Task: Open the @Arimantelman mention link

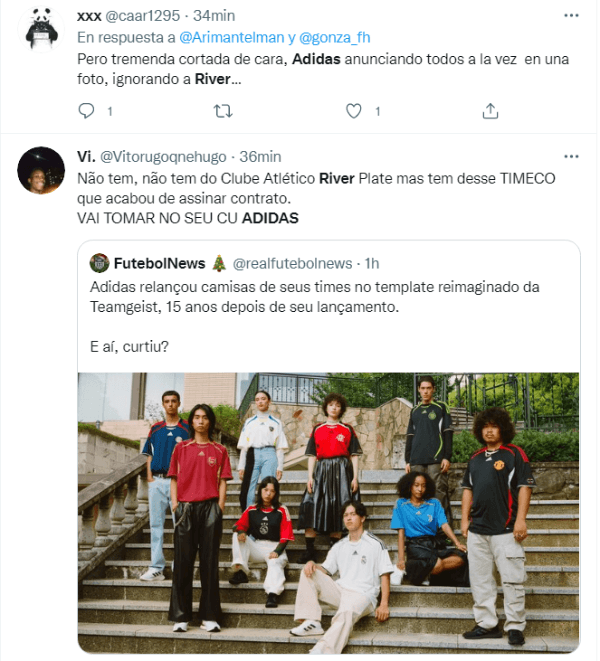Action: [x=232, y=38]
